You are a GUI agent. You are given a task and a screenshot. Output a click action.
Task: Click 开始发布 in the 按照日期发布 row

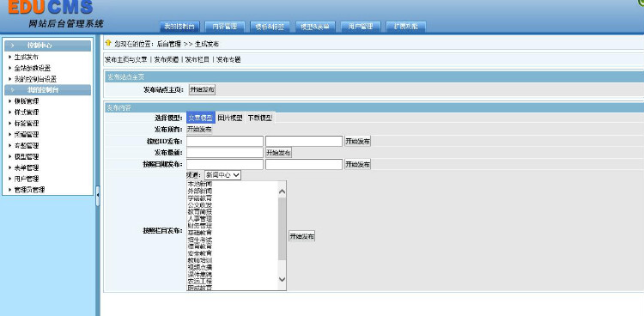coord(358,164)
